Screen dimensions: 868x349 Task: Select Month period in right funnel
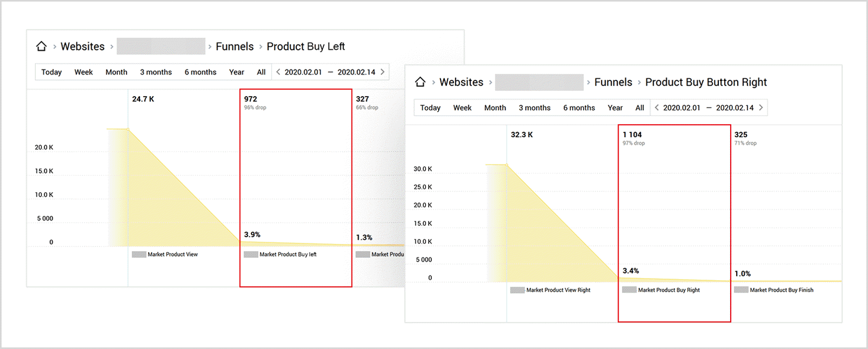click(495, 108)
